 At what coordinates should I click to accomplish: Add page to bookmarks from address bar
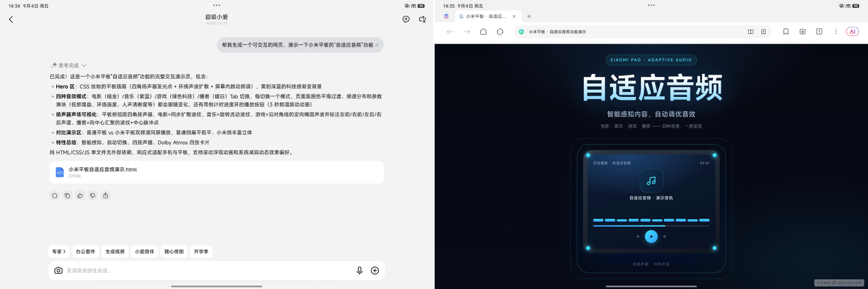click(764, 32)
